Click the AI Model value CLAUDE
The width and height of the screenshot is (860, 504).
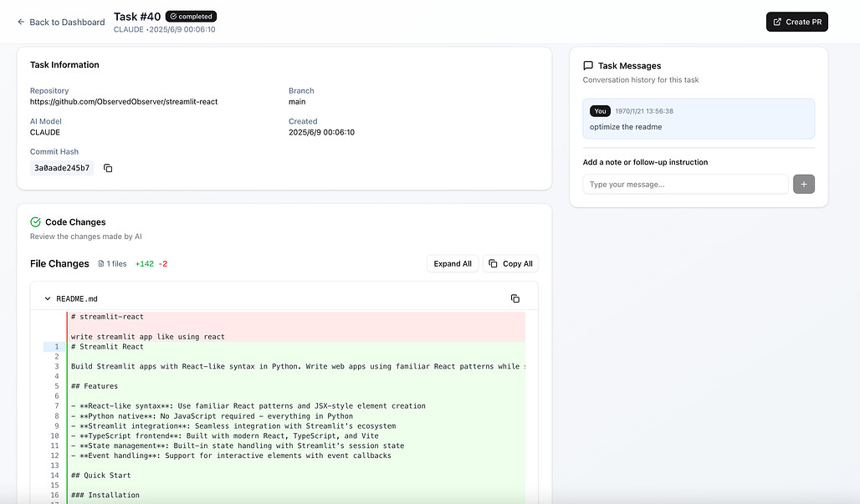(45, 132)
